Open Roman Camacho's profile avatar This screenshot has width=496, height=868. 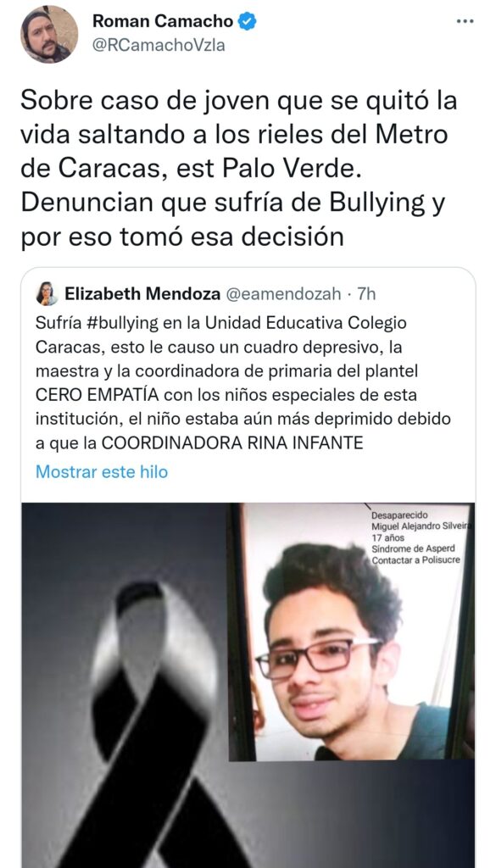point(48,34)
